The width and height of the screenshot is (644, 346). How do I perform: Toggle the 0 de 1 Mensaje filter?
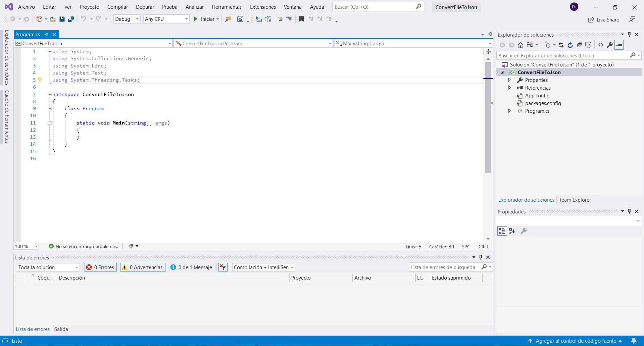[191, 267]
